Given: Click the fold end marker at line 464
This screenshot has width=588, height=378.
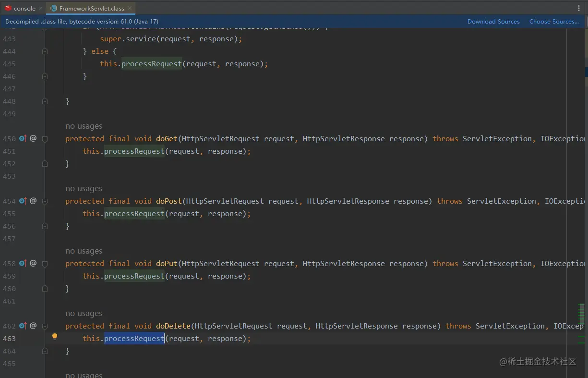Looking at the screenshot, I should [x=45, y=351].
